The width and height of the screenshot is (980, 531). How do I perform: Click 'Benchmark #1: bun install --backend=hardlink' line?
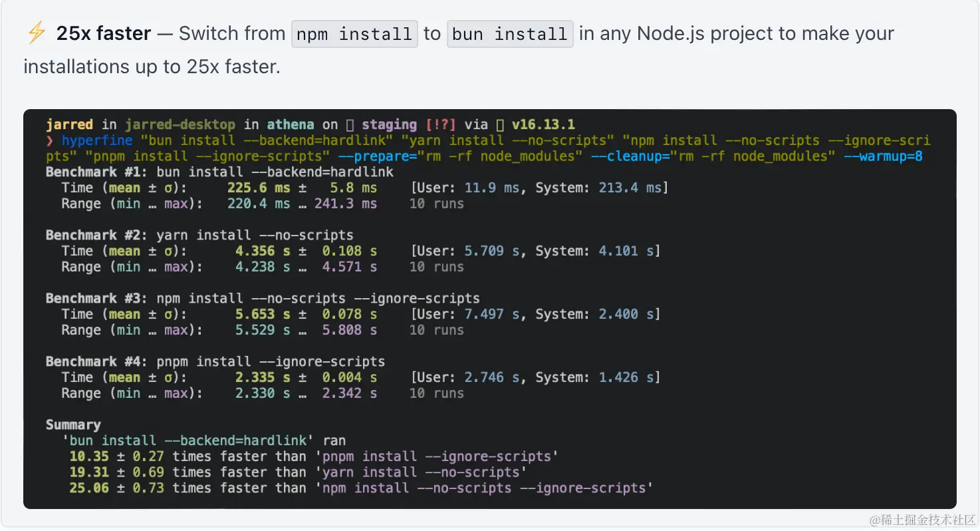pyautogui.click(x=219, y=172)
